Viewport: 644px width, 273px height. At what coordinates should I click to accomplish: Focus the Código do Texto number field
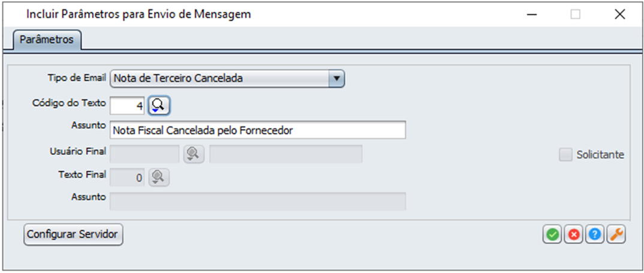(x=127, y=106)
